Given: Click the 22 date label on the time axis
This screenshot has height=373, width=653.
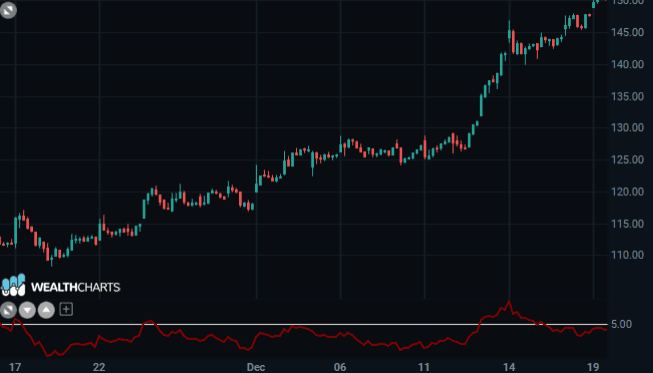Looking at the screenshot, I should pyautogui.click(x=99, y=367).
